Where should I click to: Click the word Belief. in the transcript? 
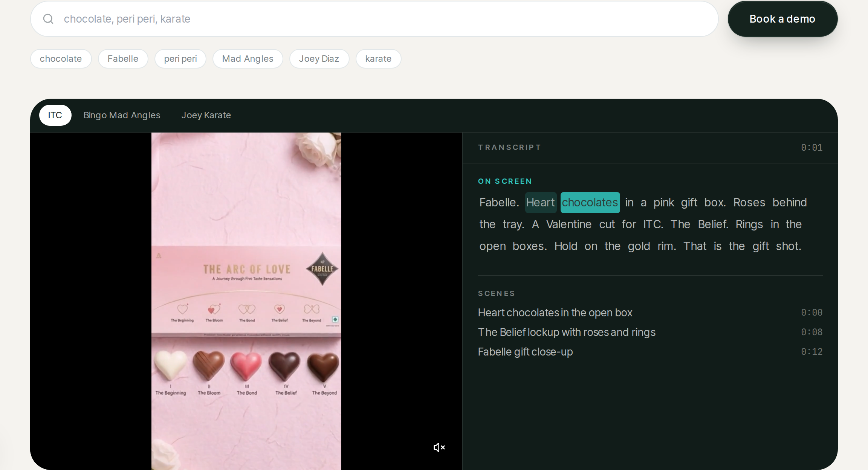[713, 224]
